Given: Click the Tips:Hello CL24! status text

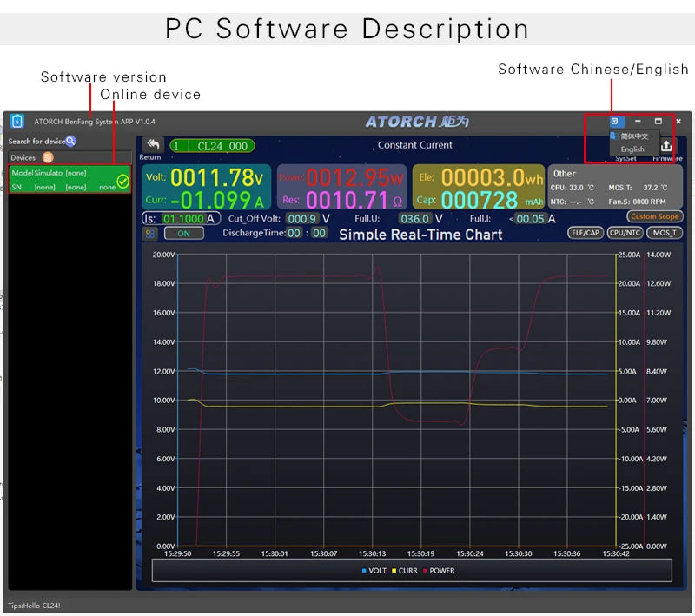Looking at the screenshot, I should 34,606.
